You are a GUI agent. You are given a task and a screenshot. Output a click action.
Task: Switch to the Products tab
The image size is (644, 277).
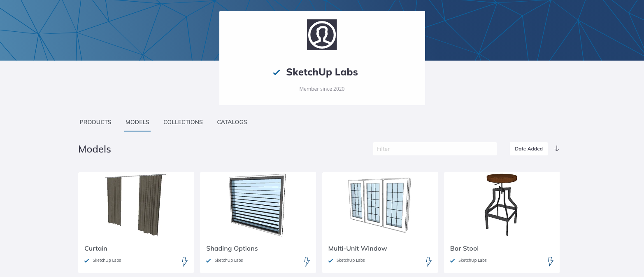95,122
